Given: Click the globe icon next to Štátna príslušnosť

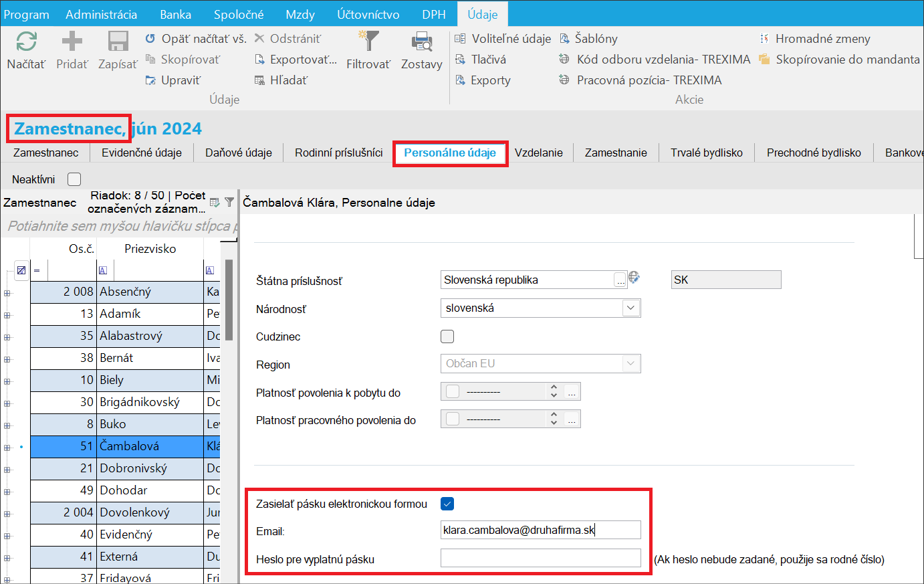Looking at the screenshot, I should pos(634,277).
